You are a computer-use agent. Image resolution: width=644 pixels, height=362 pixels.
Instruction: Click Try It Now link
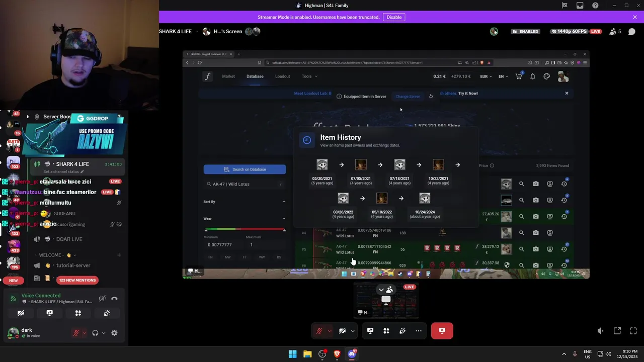[468, 94]
